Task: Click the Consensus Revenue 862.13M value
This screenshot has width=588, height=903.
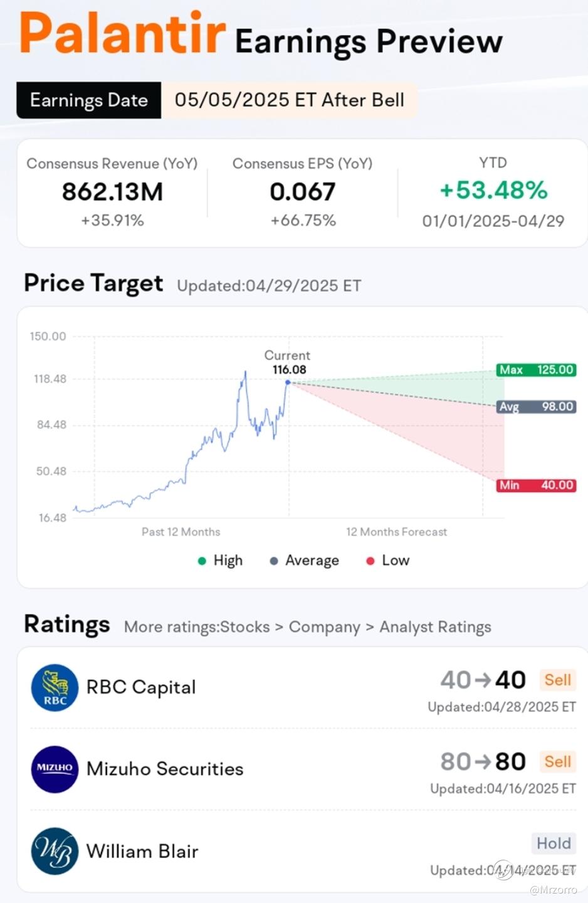Action: pos(112,192)
